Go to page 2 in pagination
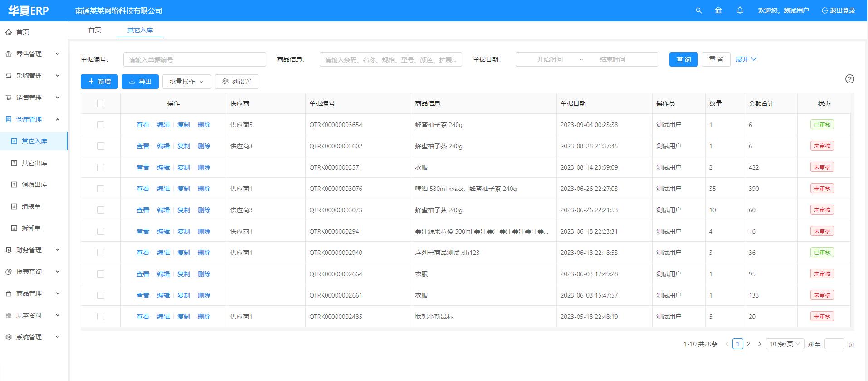 [x=748, y=344]
